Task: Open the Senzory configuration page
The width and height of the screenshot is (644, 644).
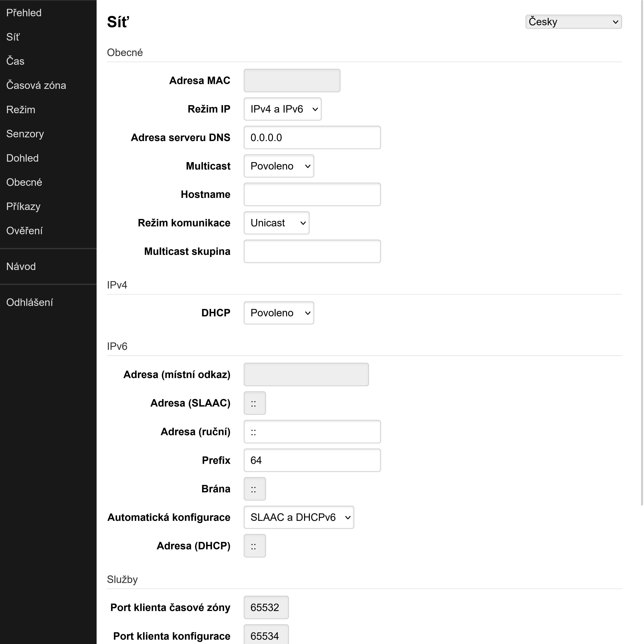Action: [x=25, y=134]
